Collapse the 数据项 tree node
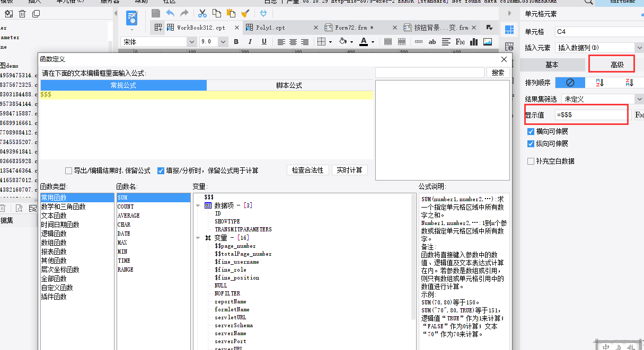Viewport: 644px width, 350px height. (198, 205)
